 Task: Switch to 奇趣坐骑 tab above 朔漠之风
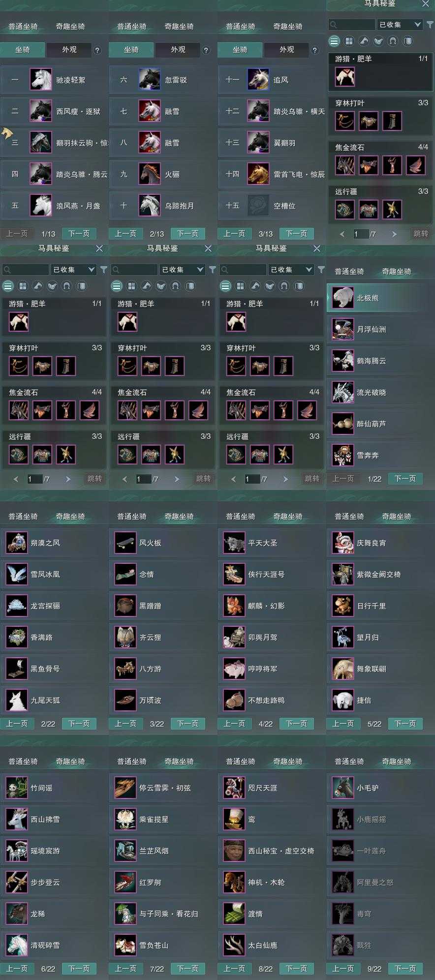point(70,517)
